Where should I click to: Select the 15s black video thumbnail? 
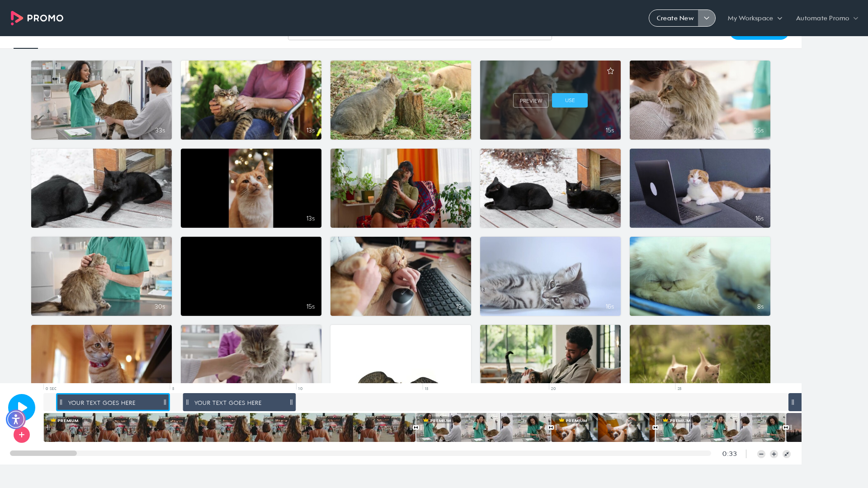pyautogui.click(x=251, y=276)
